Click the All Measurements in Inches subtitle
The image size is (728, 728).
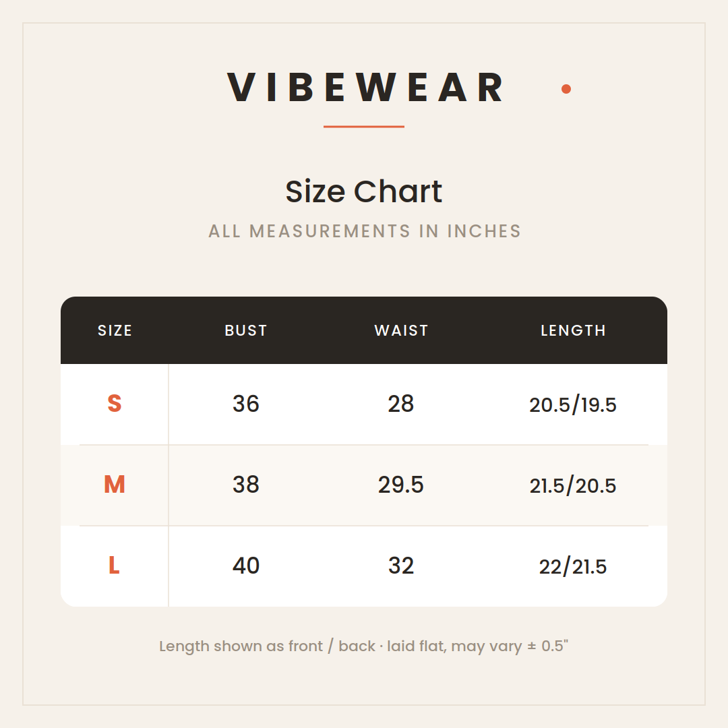(365, 231)
